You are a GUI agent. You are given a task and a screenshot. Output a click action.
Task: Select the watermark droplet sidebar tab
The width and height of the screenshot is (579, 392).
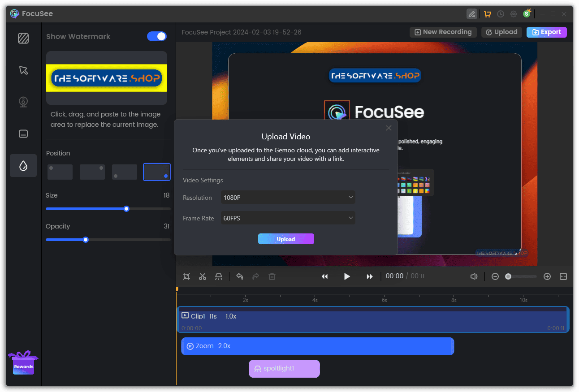click(x=23, y=166)
